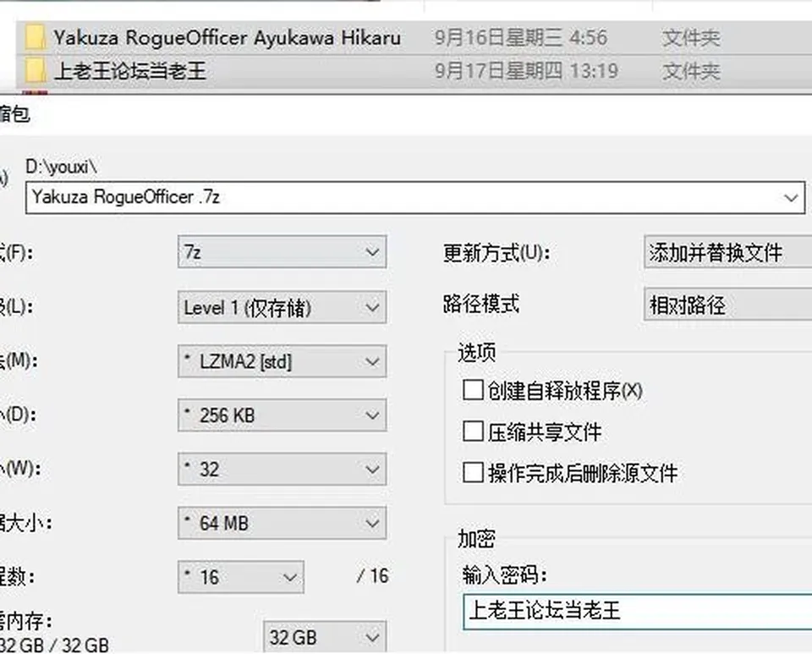Click the password field containing 上老王论坛当老王
Screen dimensions: 812x654
[638, 612]
